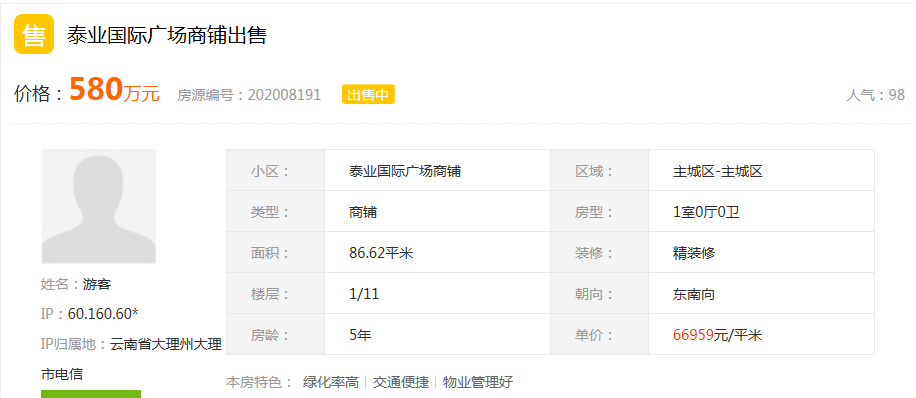Click the 86.62平米 area value

coord(381,253)
